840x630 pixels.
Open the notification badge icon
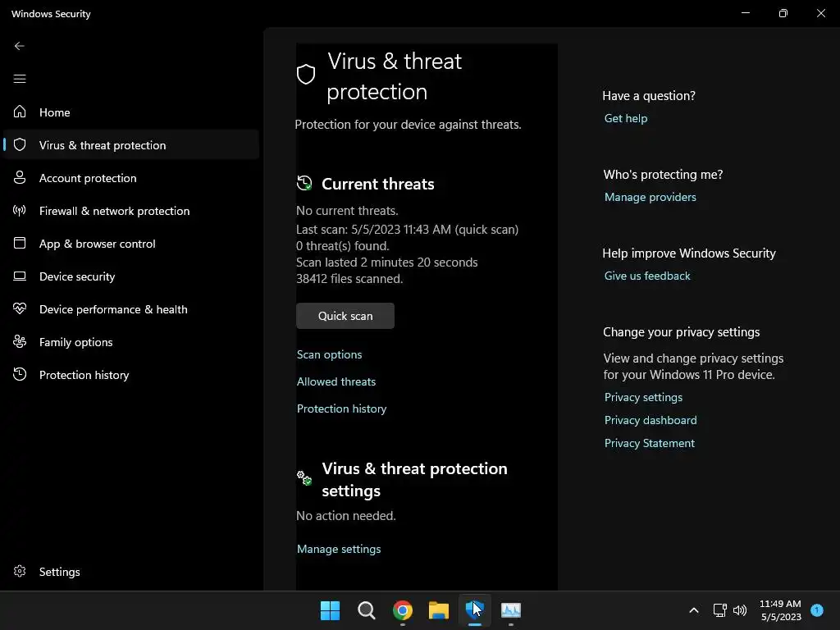point(817,609)
